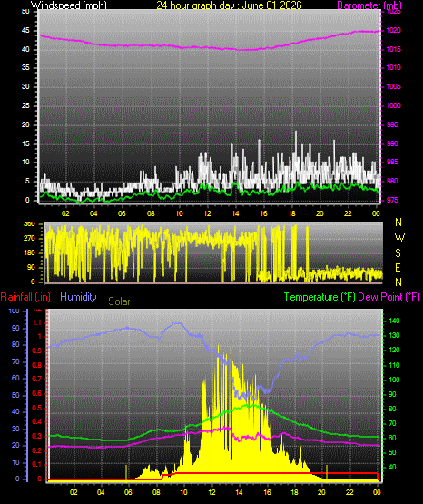The height and width of the screenshot is (504, 423).
Task: Click the '0.7' rainfall axis value
Action: click(37, 379)
